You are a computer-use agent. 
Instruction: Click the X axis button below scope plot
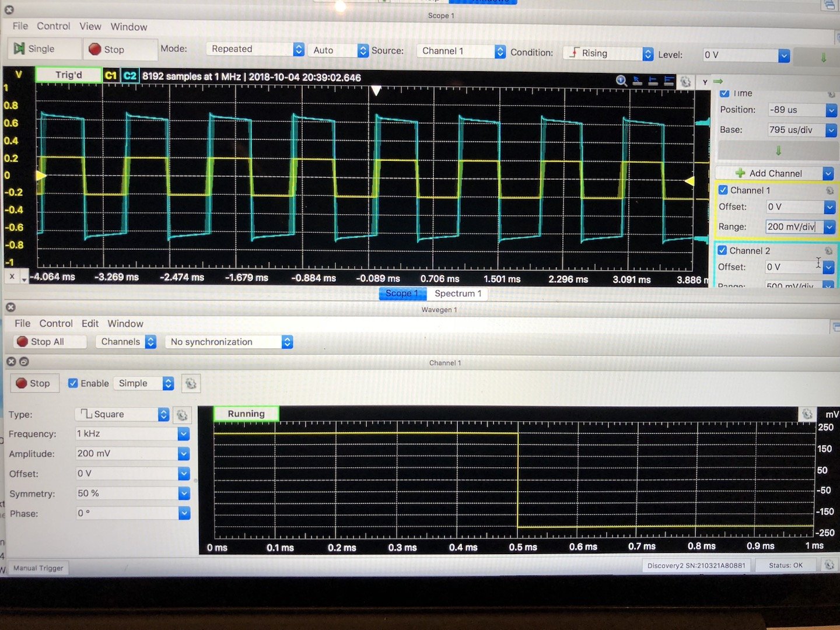[x=12, y=277]
